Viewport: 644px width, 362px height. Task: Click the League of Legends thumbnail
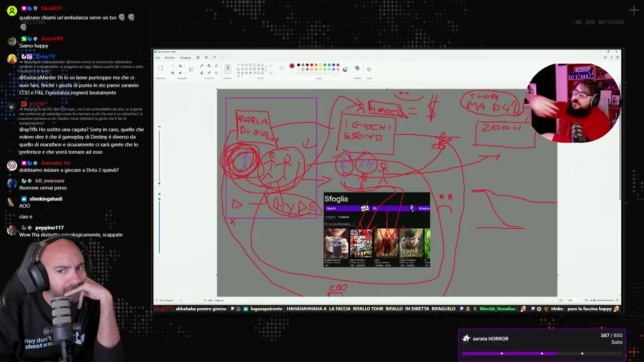click(412, 243)
